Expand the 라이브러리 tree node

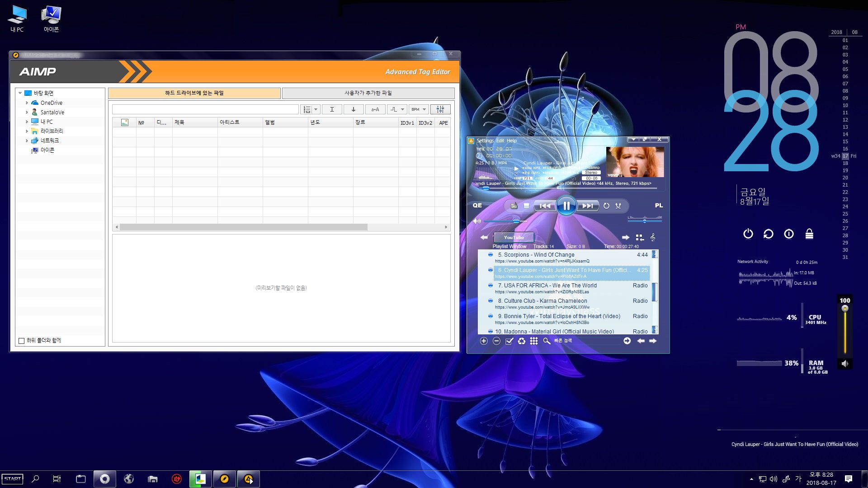tap(27, 131)
